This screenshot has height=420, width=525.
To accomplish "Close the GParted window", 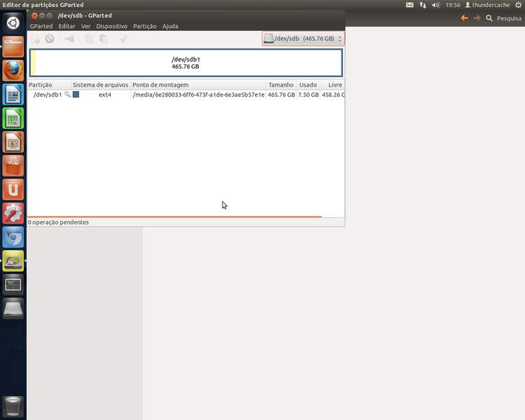I will [34, 15].
